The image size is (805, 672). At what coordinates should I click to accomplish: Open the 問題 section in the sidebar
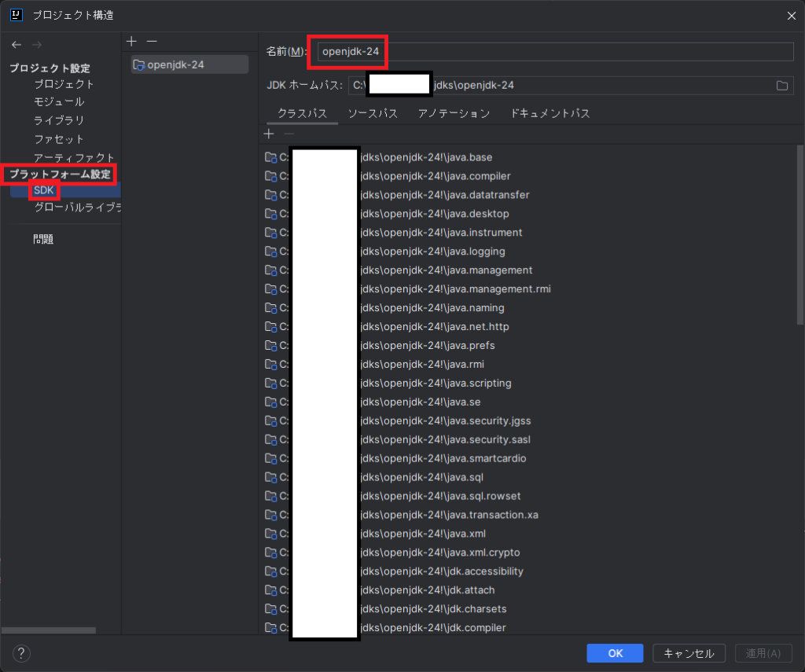[43, 238]
